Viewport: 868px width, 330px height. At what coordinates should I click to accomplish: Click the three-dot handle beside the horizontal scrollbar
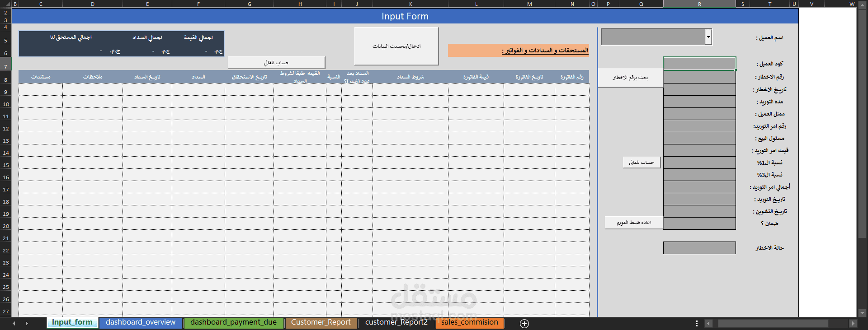click(697, 323)
